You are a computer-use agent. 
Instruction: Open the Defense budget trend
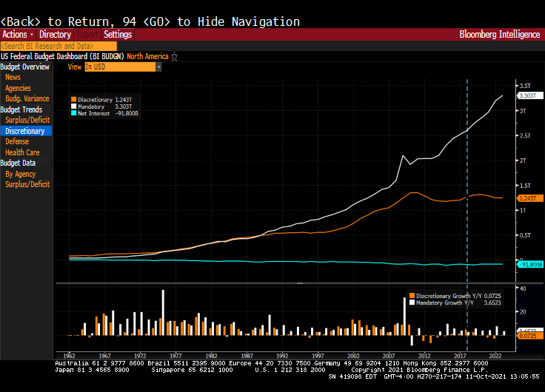17,141
